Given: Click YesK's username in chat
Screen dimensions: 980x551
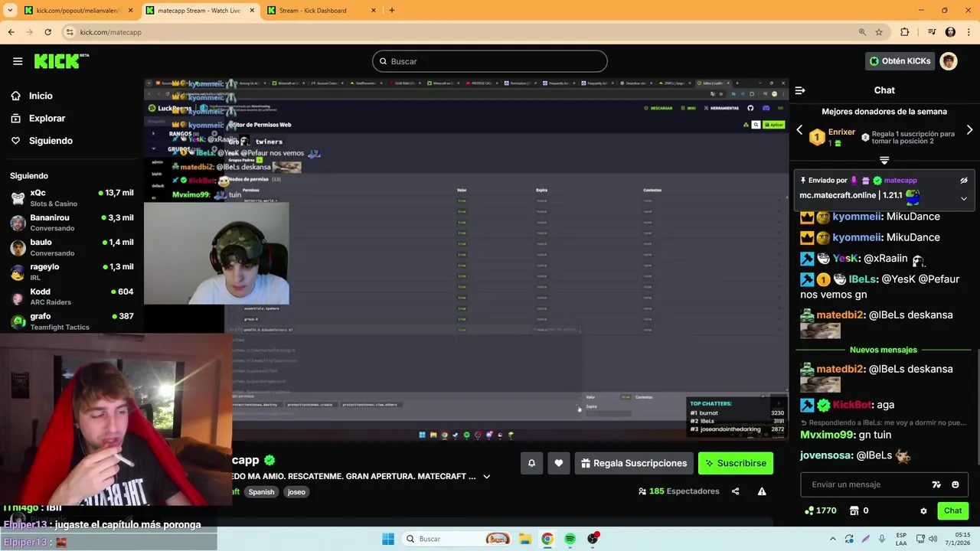Looking at the screenshot, I should point(844,259).
